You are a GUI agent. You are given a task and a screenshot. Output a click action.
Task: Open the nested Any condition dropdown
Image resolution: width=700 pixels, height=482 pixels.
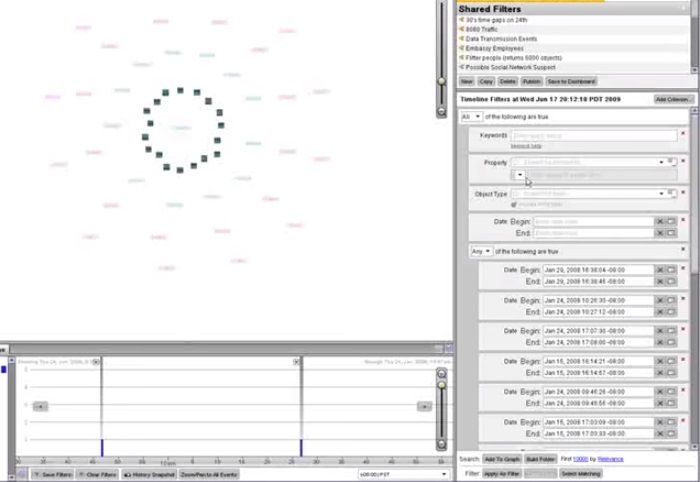pyautogui.click(x=481, y=251)
